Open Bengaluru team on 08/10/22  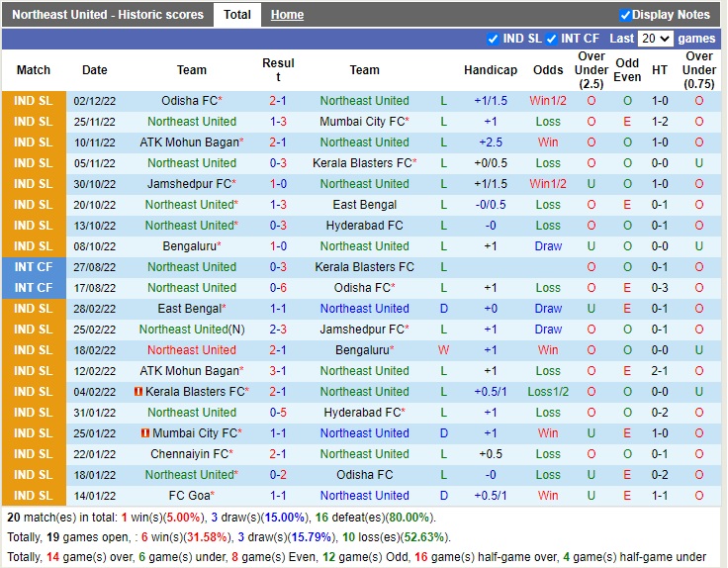(191, 246)
